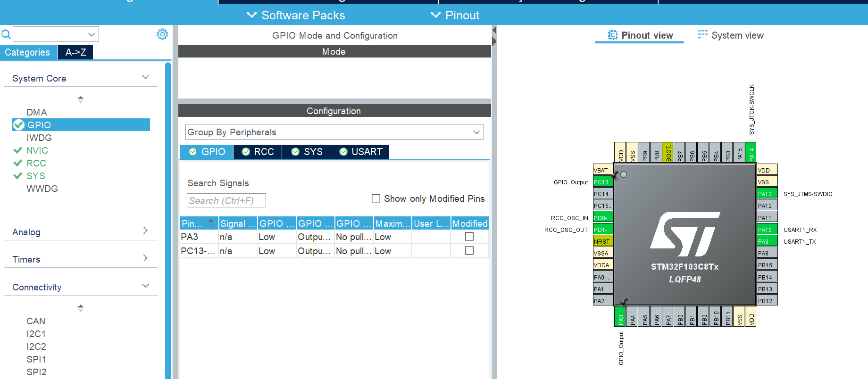Viewport: 868px width, 379px height.
Task: Select CAN under Connectivity
Action: [x=36, y=321]
